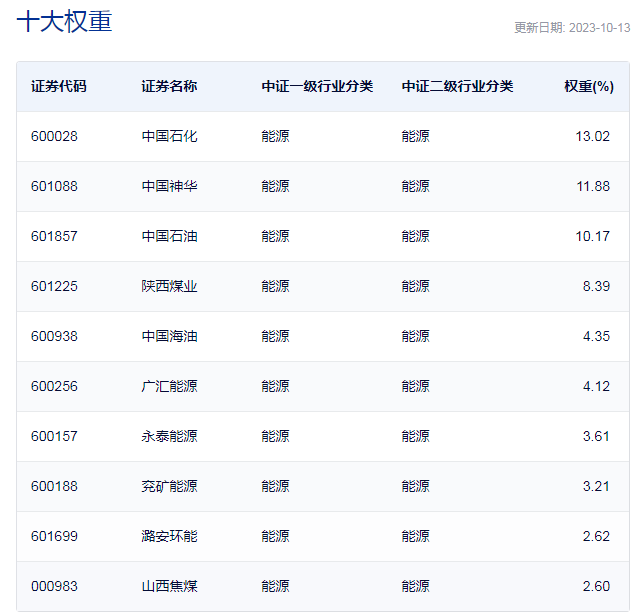
Task: Select stock code 600157
Action: click(54, 436)
